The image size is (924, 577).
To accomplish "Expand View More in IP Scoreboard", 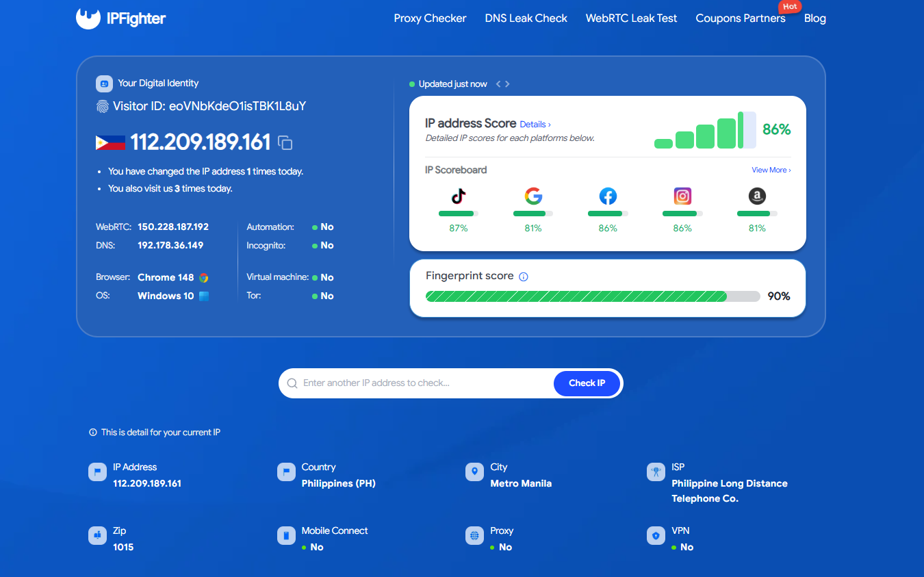I will point(771,170).
